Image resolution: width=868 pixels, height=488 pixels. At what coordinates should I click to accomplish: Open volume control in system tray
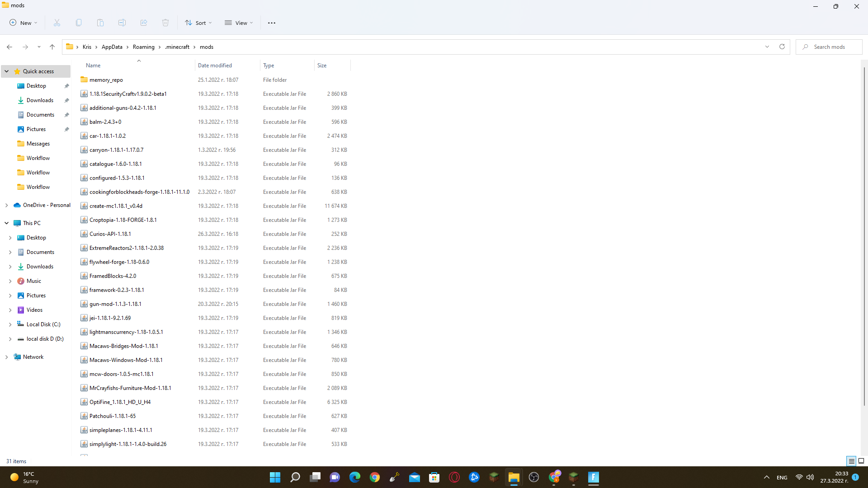point(810,477)
